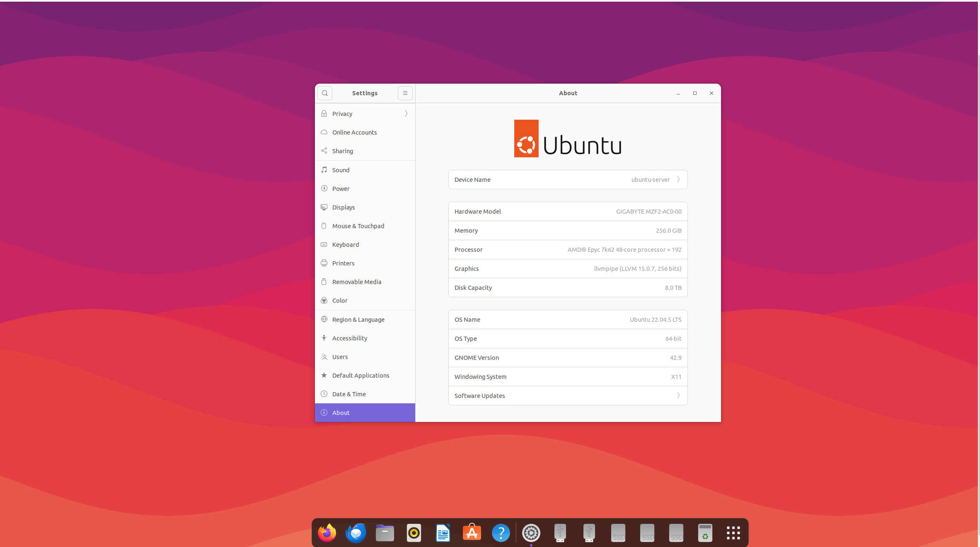Open the Software Updates row

pyautogui.click(x=568, y=395)
